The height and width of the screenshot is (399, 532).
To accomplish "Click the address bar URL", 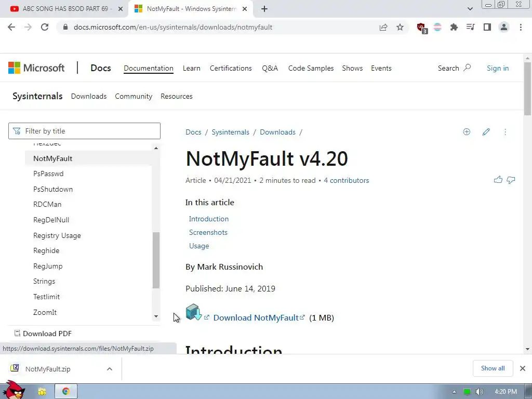I will (172, 27).
